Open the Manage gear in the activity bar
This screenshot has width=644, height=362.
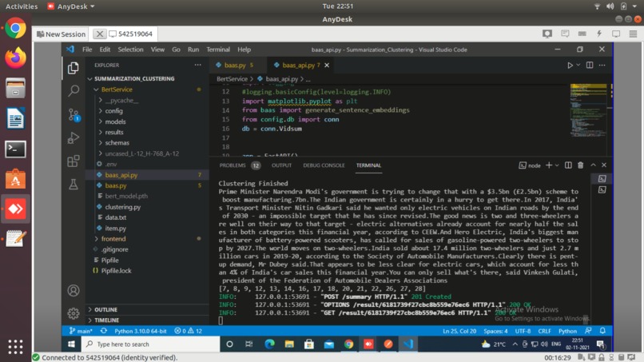74,313
